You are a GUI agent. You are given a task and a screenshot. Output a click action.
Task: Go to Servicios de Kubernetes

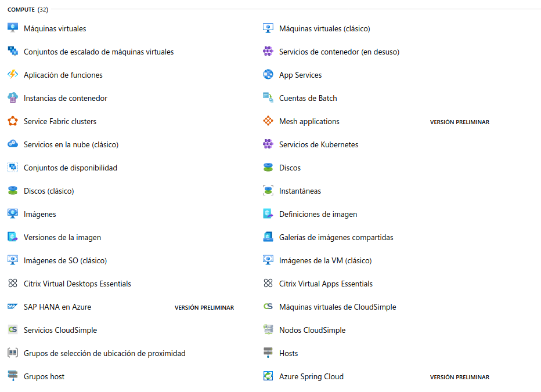click(x=319, y=144)
